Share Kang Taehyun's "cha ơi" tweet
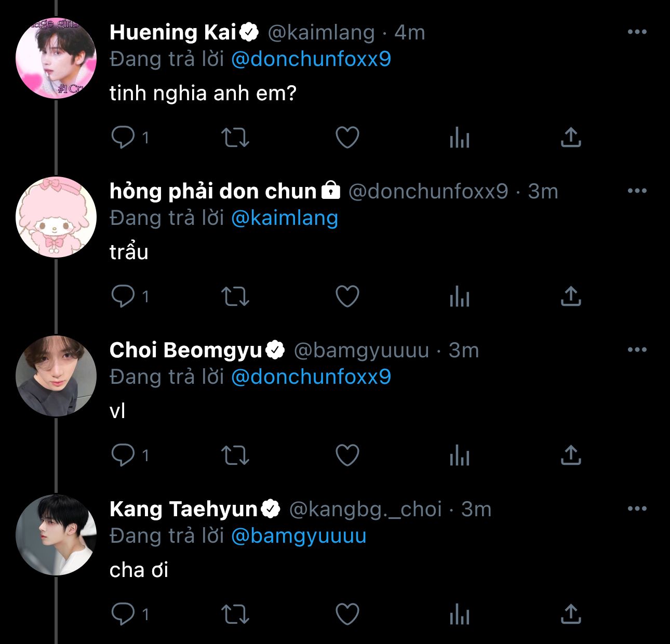The height and width of the screenshot is (644, 670). [x=571, y=614]
